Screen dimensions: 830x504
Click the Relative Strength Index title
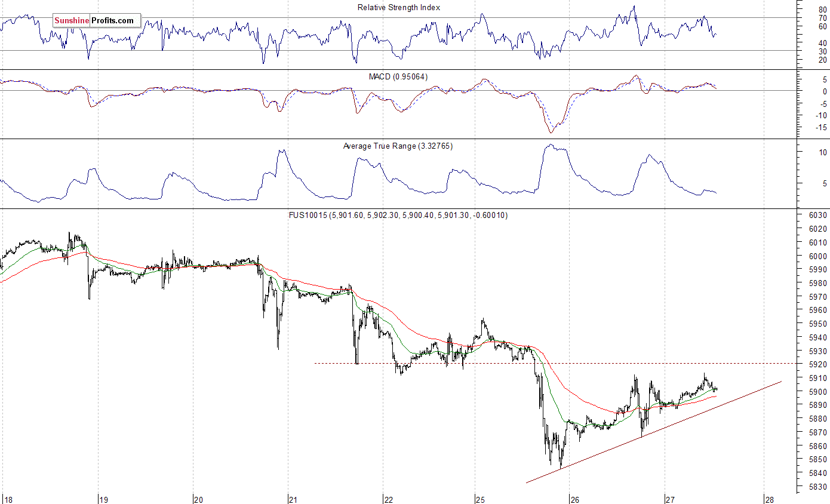[x=399, y=7]
